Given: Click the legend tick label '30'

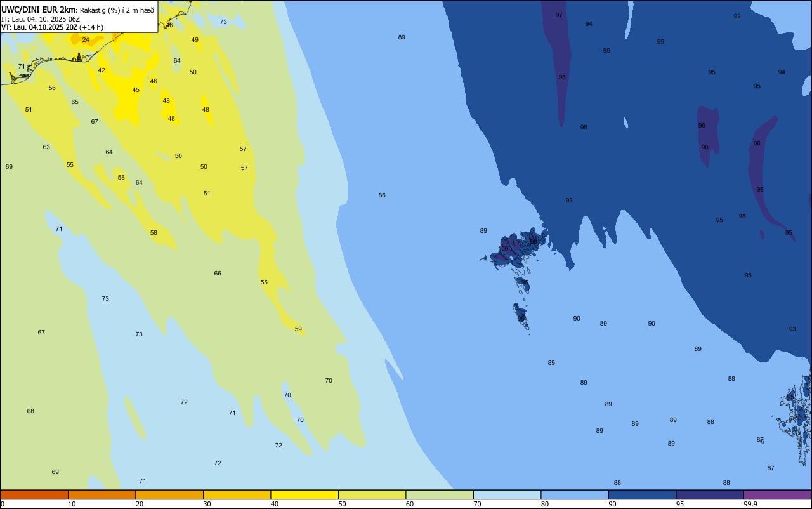Looking at the screenshot, I should [x=207, y=504].
